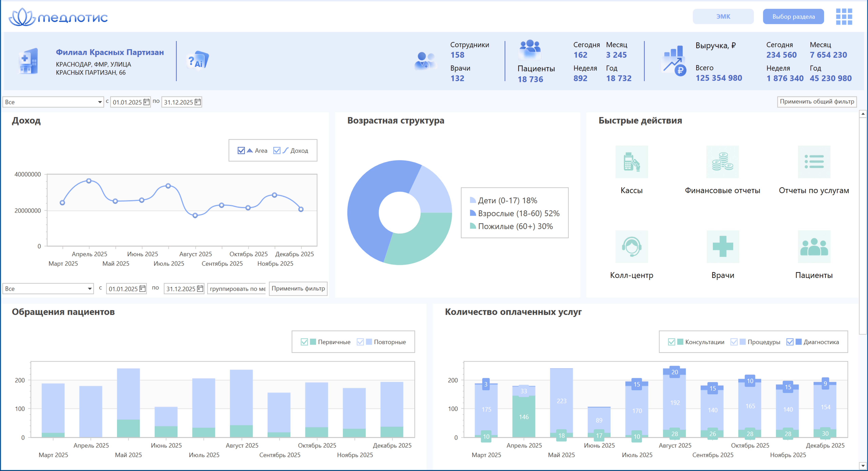Screen dimensions: 868x471
Task: Click the apps grid icon at top right
Action: tap(844, 16)
